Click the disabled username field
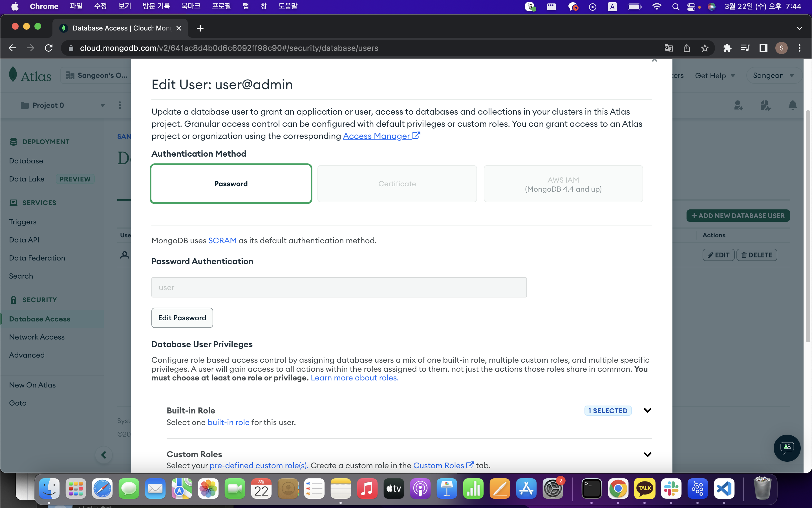This screenshot has width=812, height=508. tap(339, 287)
